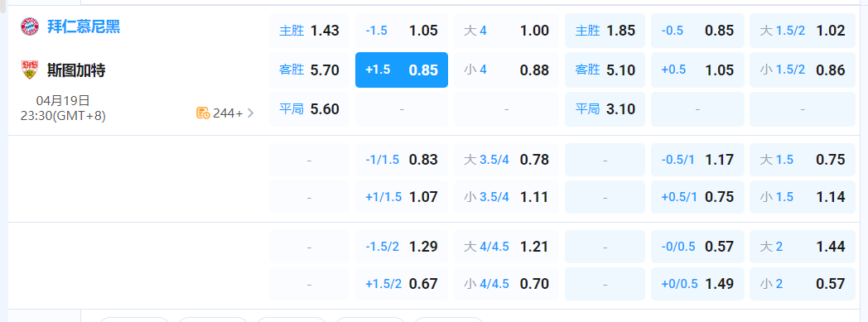Viewport: 868px width, 322px height.
Task: Select 大 4 at 1.00
Action: coord(507,31)
